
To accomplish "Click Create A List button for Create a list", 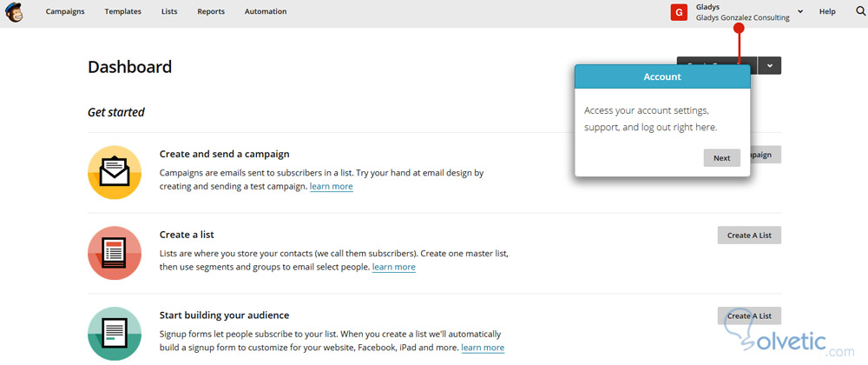I will (x=749, y=236).
